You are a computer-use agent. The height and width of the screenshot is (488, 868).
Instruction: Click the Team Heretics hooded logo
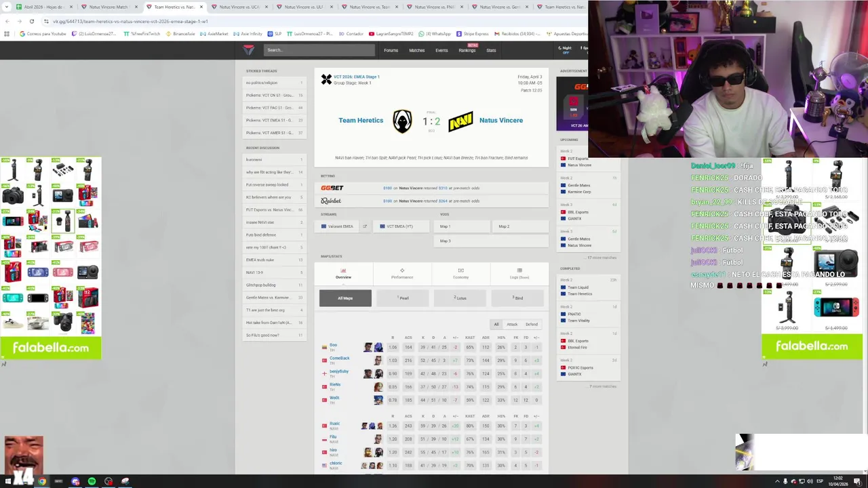[402, 121]
